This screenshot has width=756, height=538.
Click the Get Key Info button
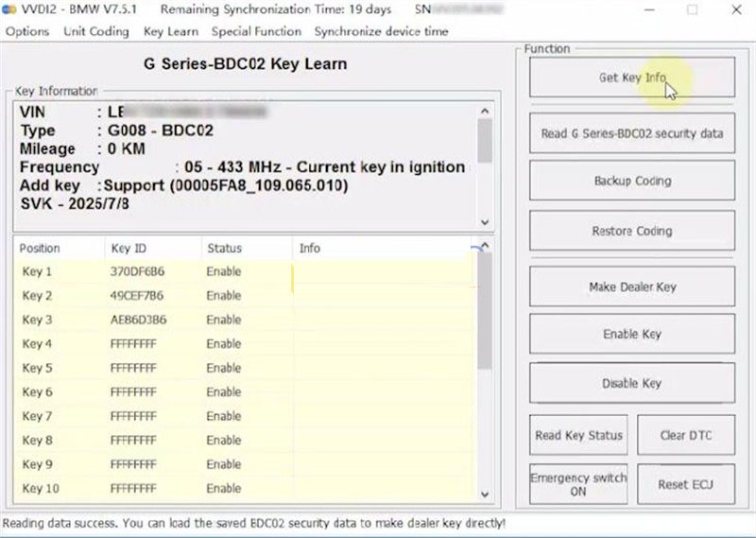[x=632, y=78]
